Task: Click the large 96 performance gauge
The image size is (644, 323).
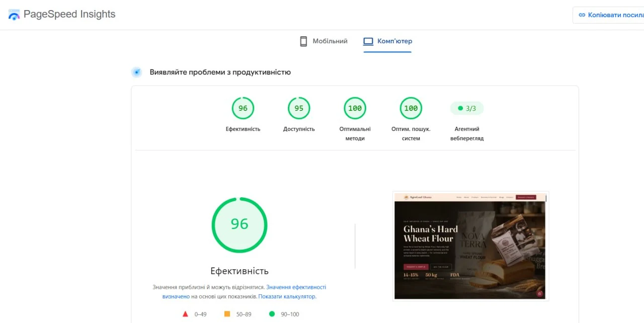Action: pyautogui.click(x=239, y=225)
